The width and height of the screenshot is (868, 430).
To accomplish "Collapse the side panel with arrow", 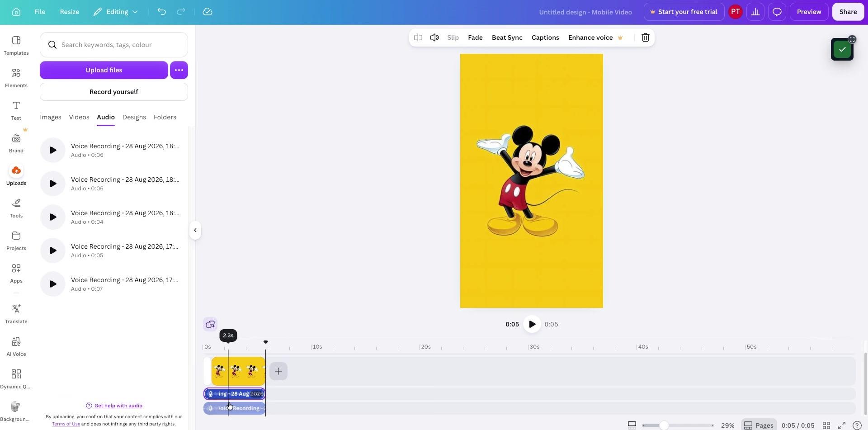I will tap(195, 230).
